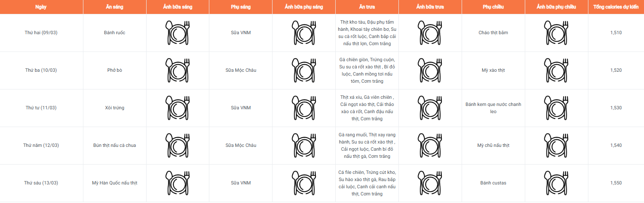
Task: Select the 'Thứ hai (09/03)' date cell
Action: click(41, 32)
